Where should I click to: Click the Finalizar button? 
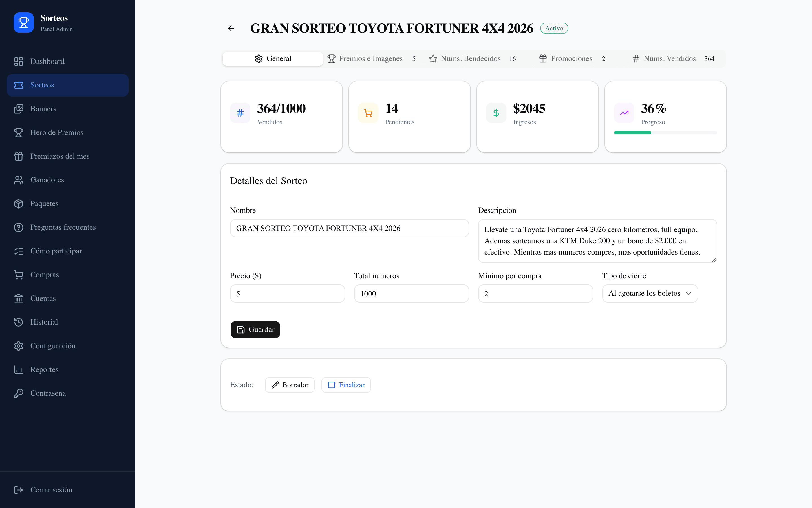(346, 385)
